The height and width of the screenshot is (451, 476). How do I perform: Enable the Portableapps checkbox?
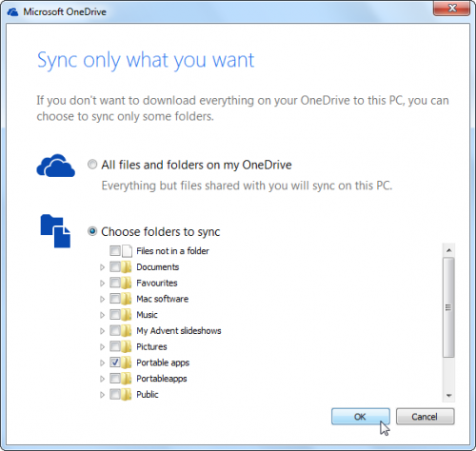[x=115, y=379]
